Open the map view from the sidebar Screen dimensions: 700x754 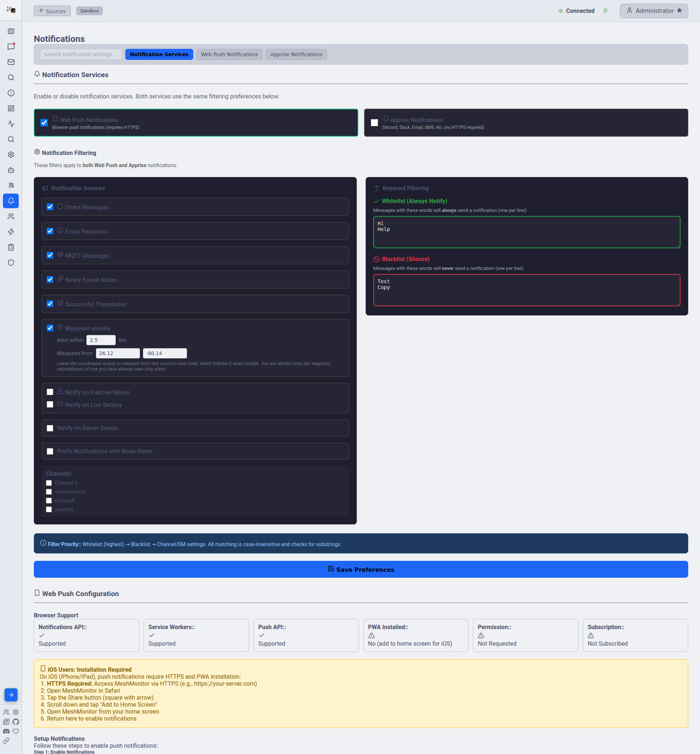click(11, 32)
